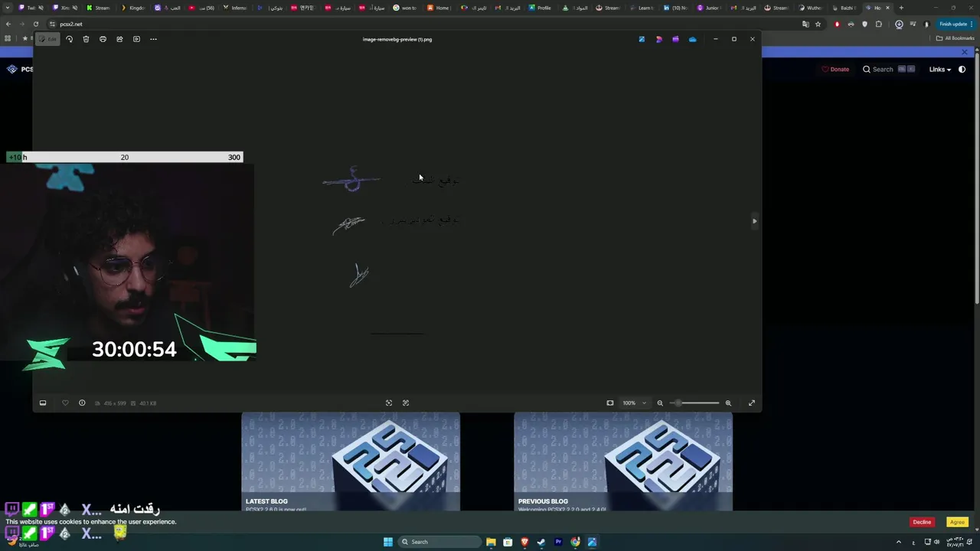Click the translate page icon in address bar
The image size is (980, 551).
tap(805, 24)
